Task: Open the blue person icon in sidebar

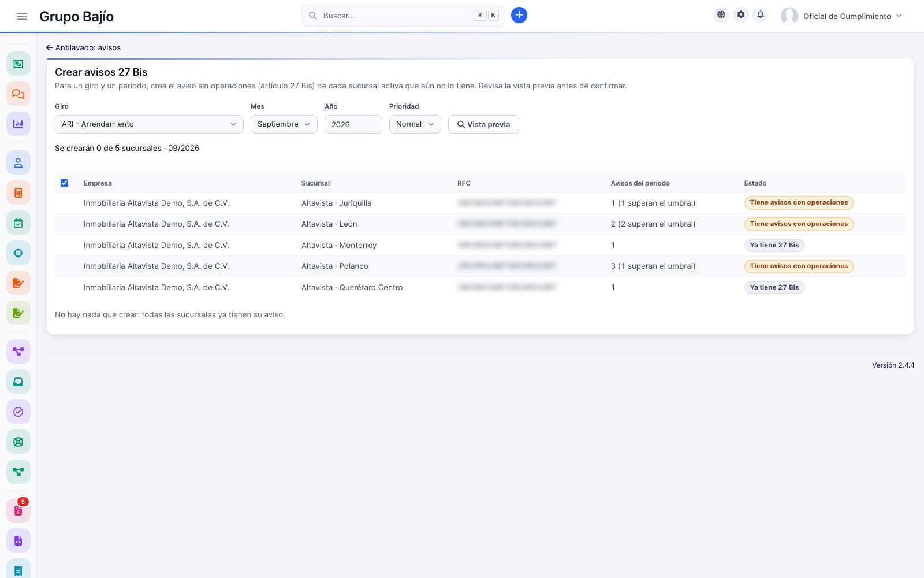Action: [18, 162]
